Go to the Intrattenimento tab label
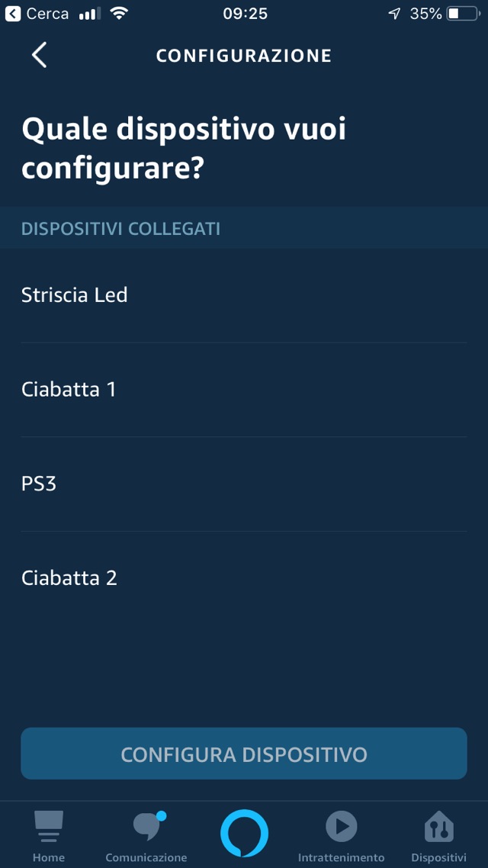This screenshot has width=488, height=868. (342, 857)
